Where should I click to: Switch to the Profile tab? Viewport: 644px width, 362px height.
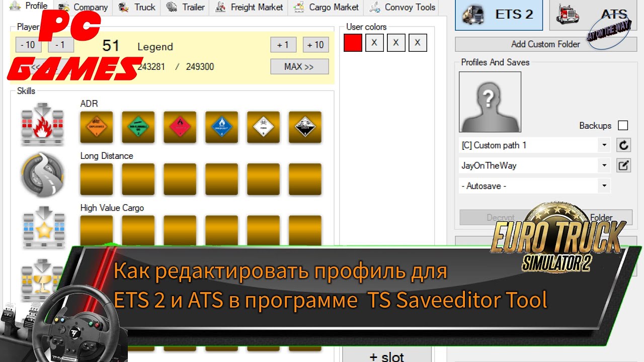[x=30, y=6]
